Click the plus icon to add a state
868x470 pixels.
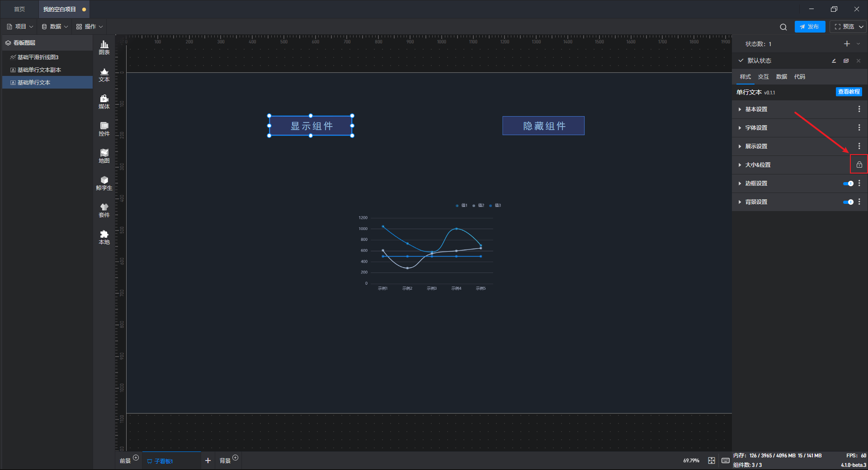pyautogui.click(x=847, y=44)
